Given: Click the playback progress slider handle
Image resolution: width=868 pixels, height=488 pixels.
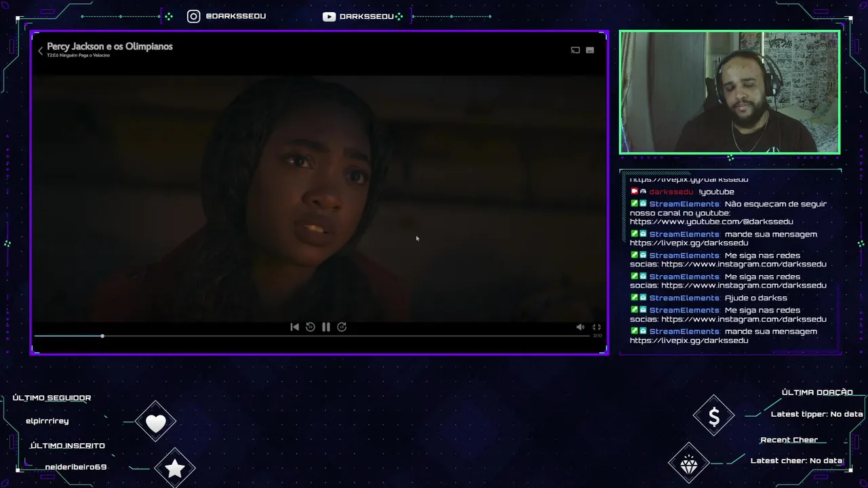Looking at the screenshot, I should [x=102, y=336].
